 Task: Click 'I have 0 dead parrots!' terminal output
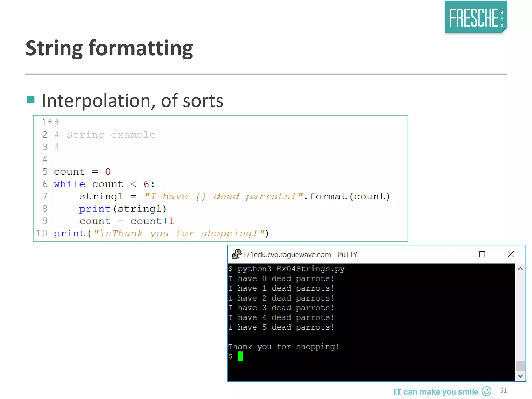(281, 279)
